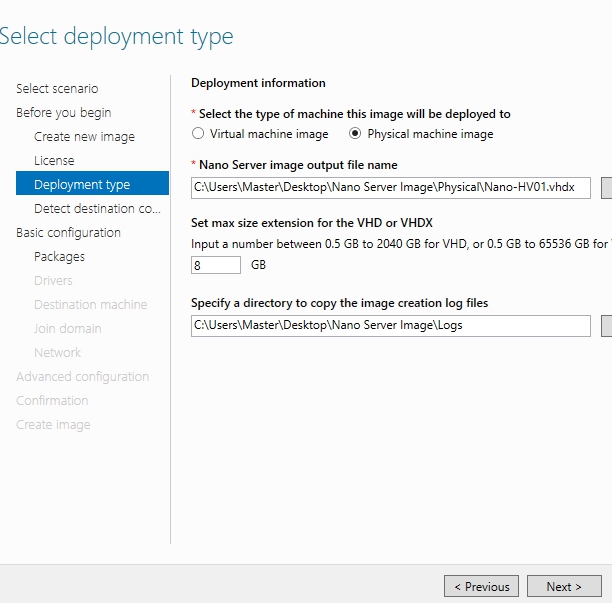
Task: Select the Virtual machine image radio button
Action: (198, 134)
